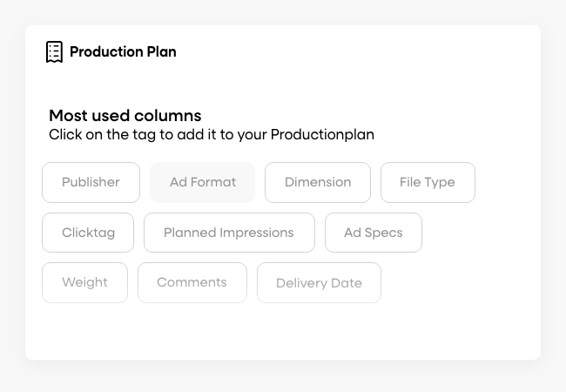Pick Dimension from most used columns
566x392 pixels.
(x=318, y=182)
